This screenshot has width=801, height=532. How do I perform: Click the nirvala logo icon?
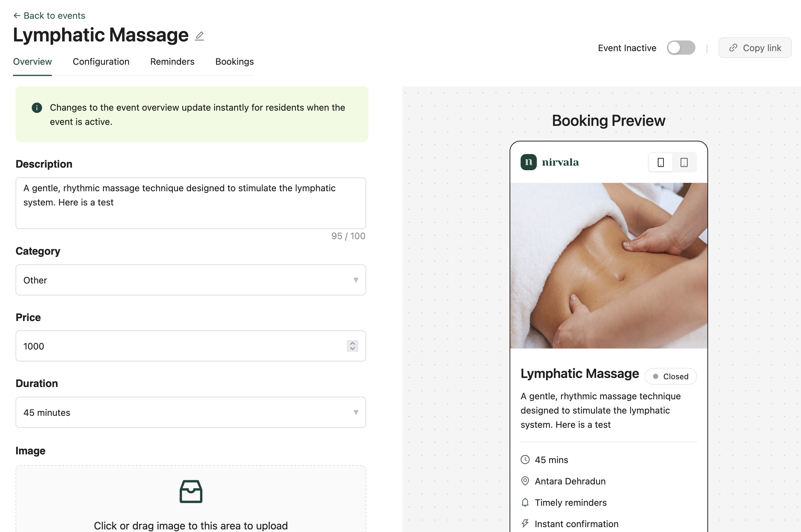tap(528, 162)
